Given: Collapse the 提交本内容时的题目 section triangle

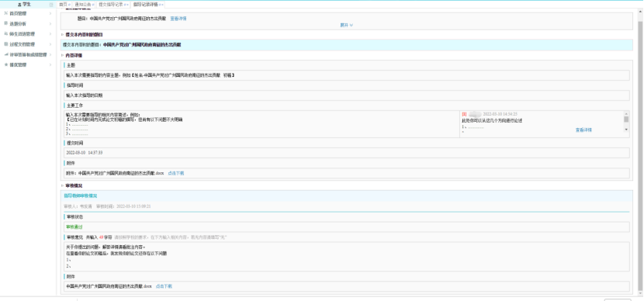Looking at the screenshot, I should coord(62,35).
